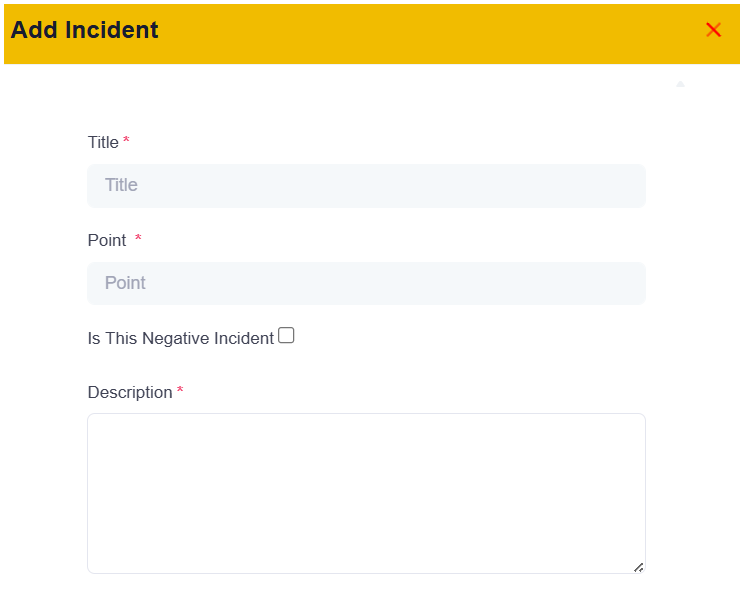The image size is (744, 598).
Task: Click the scrollbar up arrow
Action: (x=680, y=84)
